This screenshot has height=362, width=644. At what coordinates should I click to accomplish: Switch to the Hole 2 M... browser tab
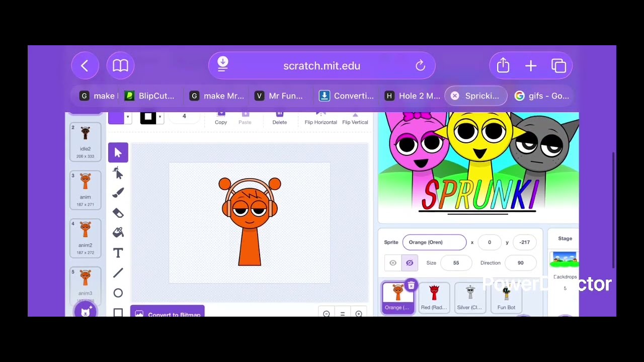pyautogui.click(x=413, y=96)
